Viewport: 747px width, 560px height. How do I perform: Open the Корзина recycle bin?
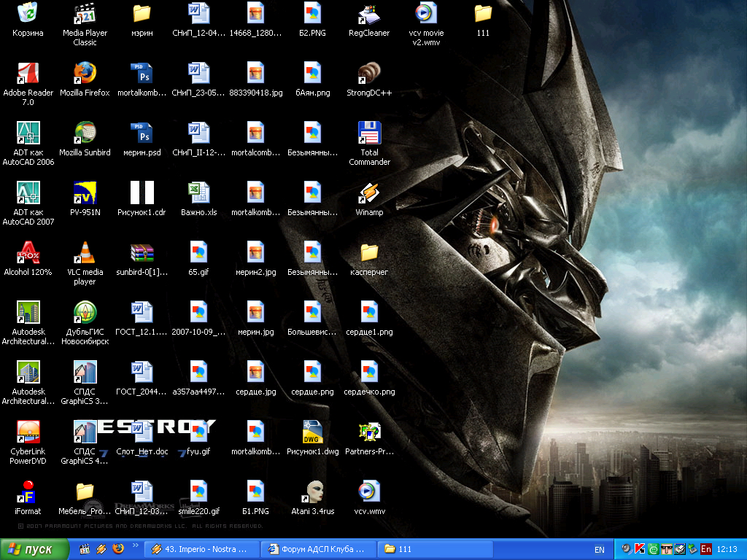pos(28,13)
